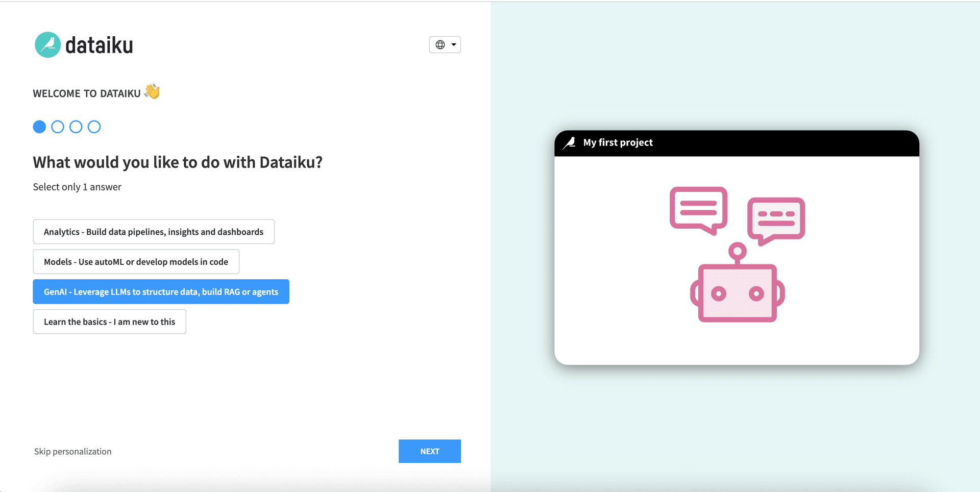Screen dimensions: 980x492
Task: Click the right pink speech bubble icon
Action: (776, 221)
